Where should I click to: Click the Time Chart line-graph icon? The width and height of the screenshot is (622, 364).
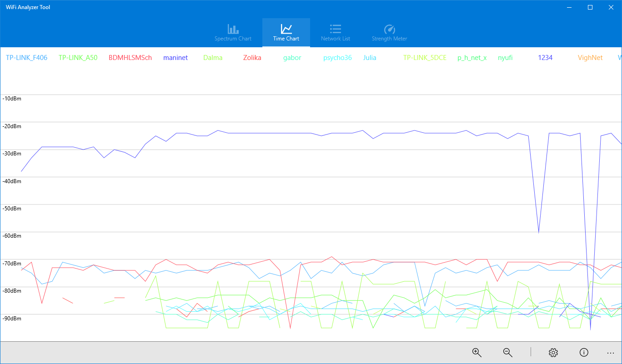coord(286,32)
